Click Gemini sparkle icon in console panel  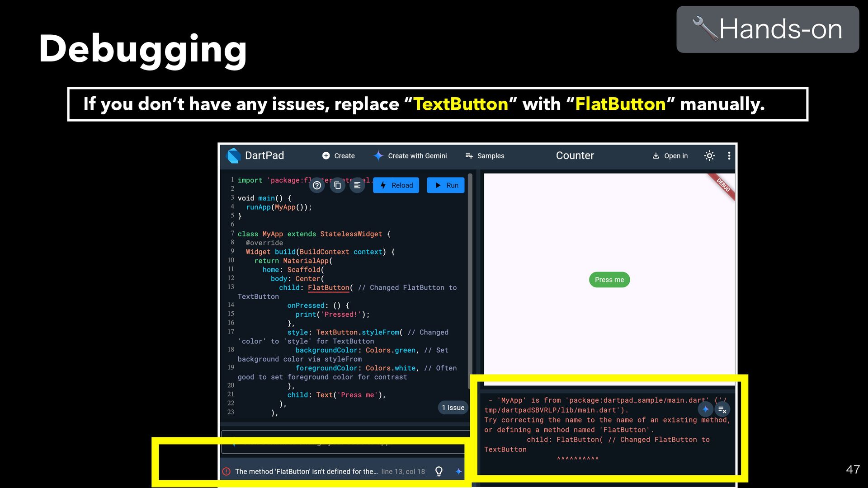[705, 409]
